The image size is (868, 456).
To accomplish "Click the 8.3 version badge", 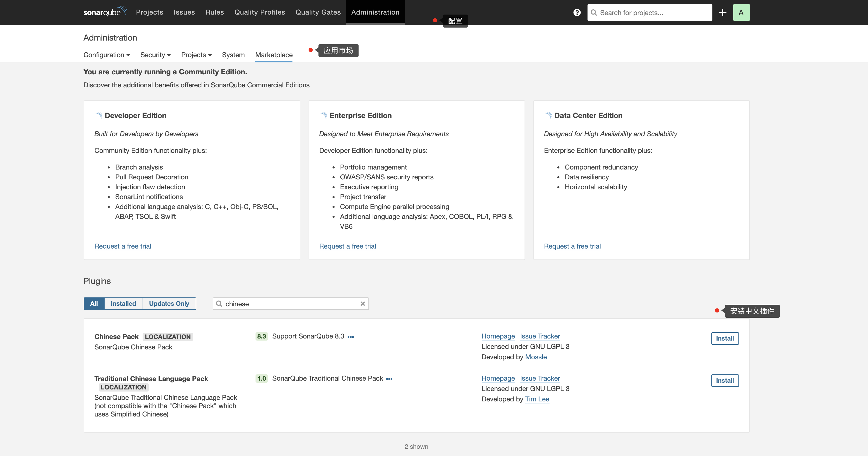I will (x=261, y=336).
